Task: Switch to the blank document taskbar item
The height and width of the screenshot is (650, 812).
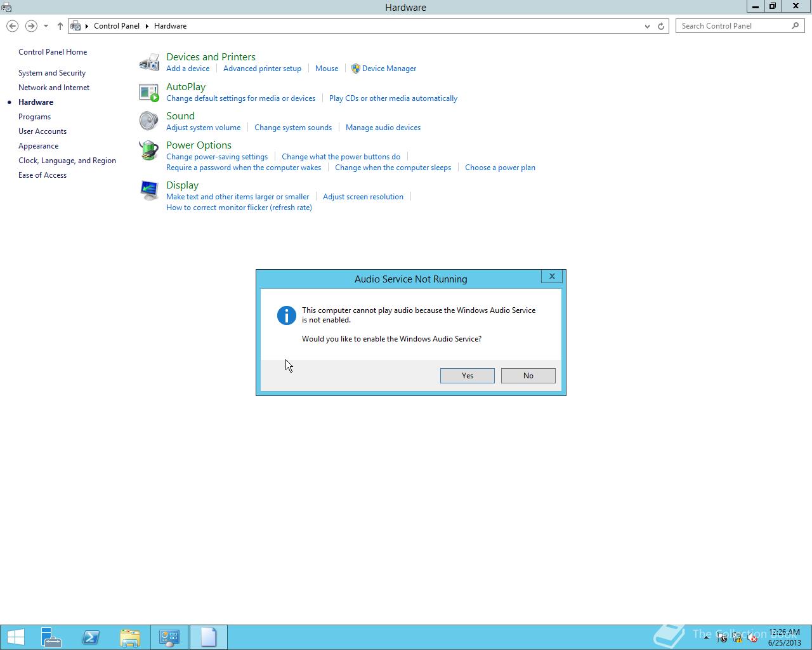Action: click(208, 637)
